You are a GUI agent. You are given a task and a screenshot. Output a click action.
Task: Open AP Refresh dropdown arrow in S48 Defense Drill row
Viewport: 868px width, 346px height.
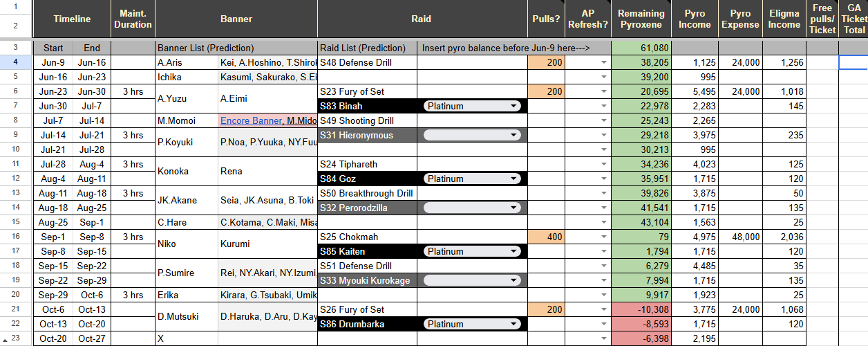tap(604, 63)
